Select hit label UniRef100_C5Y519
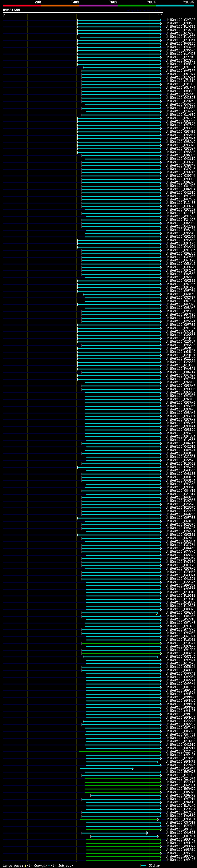 [x=180, y=822]
